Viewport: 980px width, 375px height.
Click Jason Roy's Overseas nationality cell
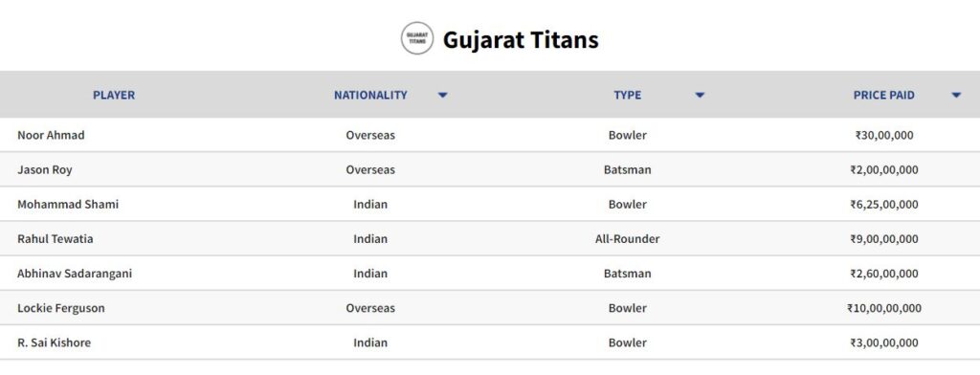tap(370, 169)
